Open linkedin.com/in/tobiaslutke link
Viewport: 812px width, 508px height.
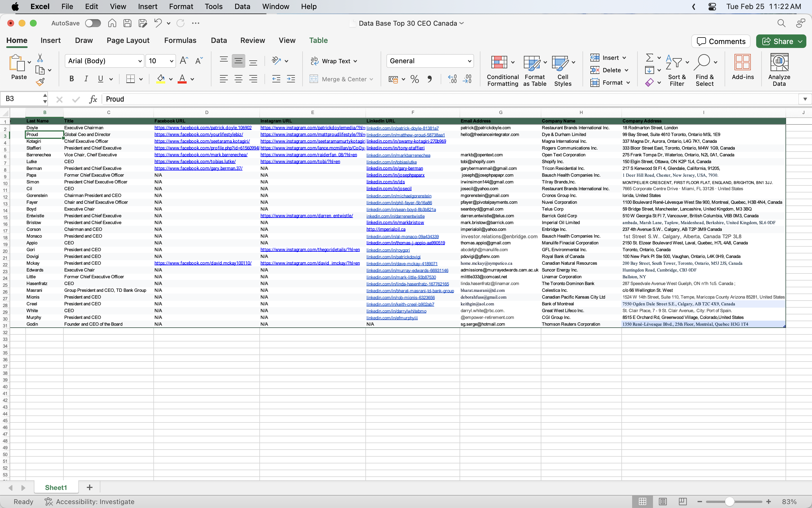[x=391, y=162]
